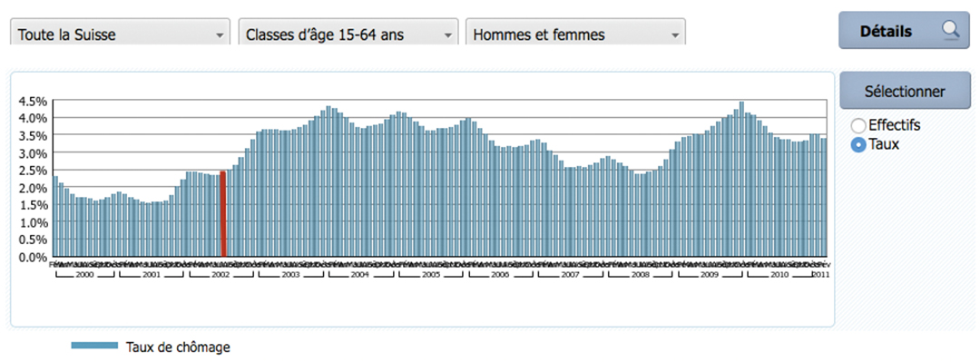Click the 2.5% y-axis label

pyautogui.click(x=34, y=170)
